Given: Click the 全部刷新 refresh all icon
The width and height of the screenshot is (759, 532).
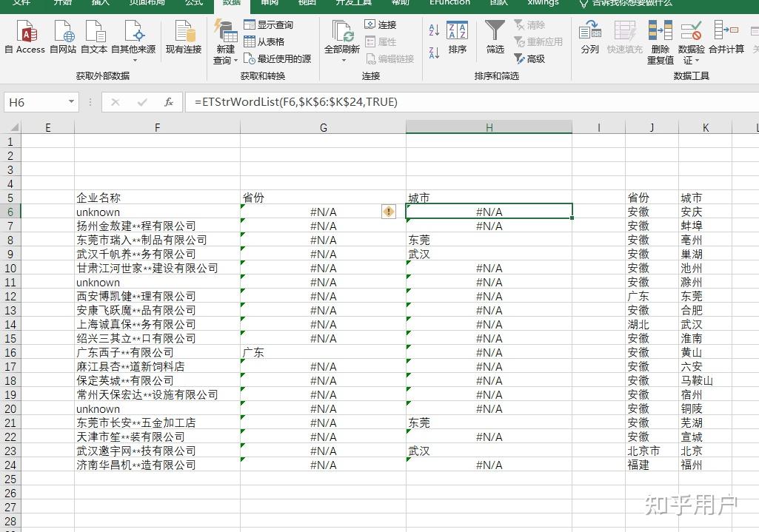Looking at the screenshot, I should tap(342, 33).
